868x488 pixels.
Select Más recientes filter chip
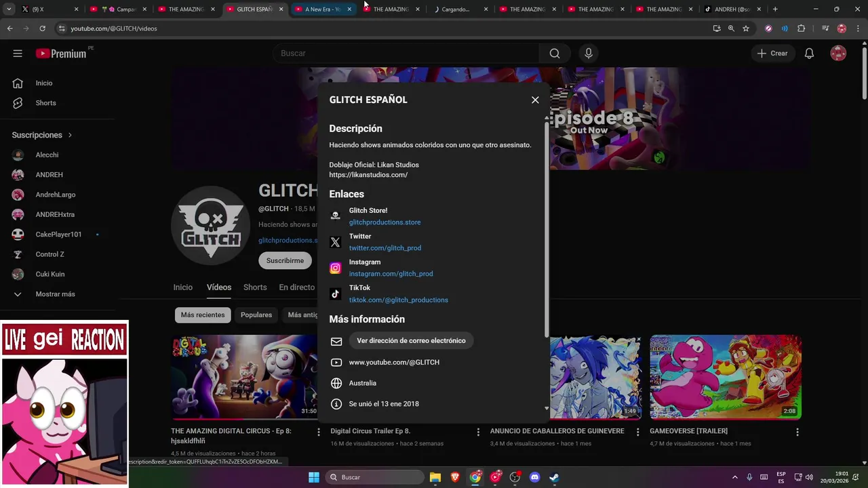pyautogui.click(x=203, y=315)
